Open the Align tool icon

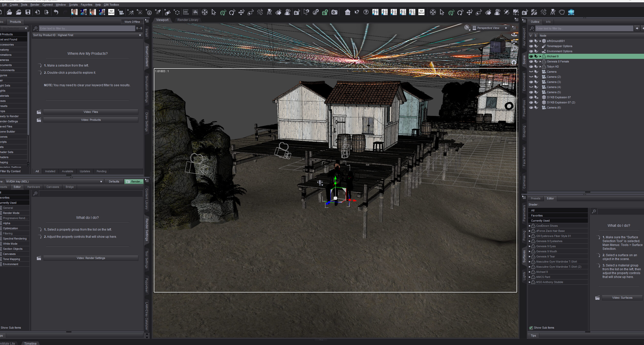tap(186, 12)
